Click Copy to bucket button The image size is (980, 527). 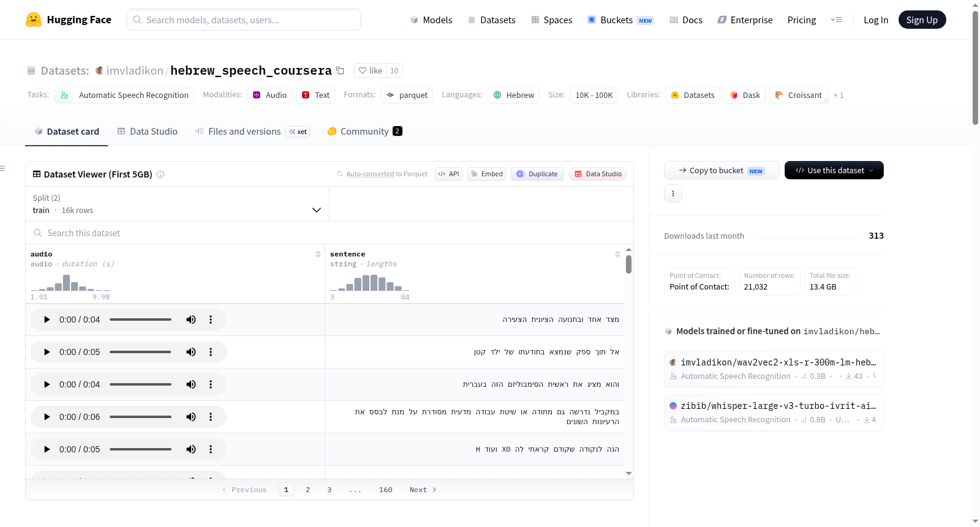pos(722,170)
